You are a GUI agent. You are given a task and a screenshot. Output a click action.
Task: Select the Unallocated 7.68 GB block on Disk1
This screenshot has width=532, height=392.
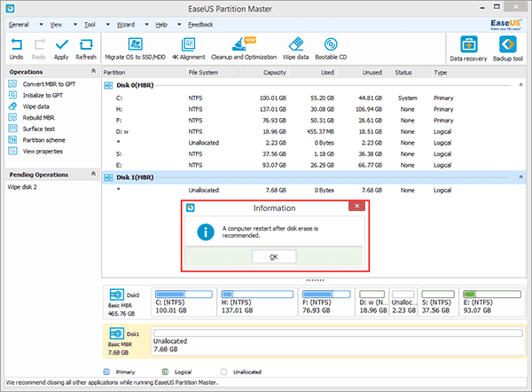click(x=338, y=341)
